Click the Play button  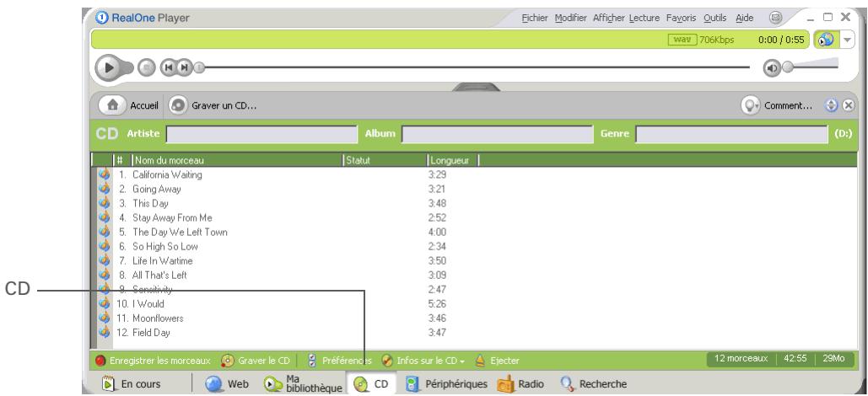109,68
